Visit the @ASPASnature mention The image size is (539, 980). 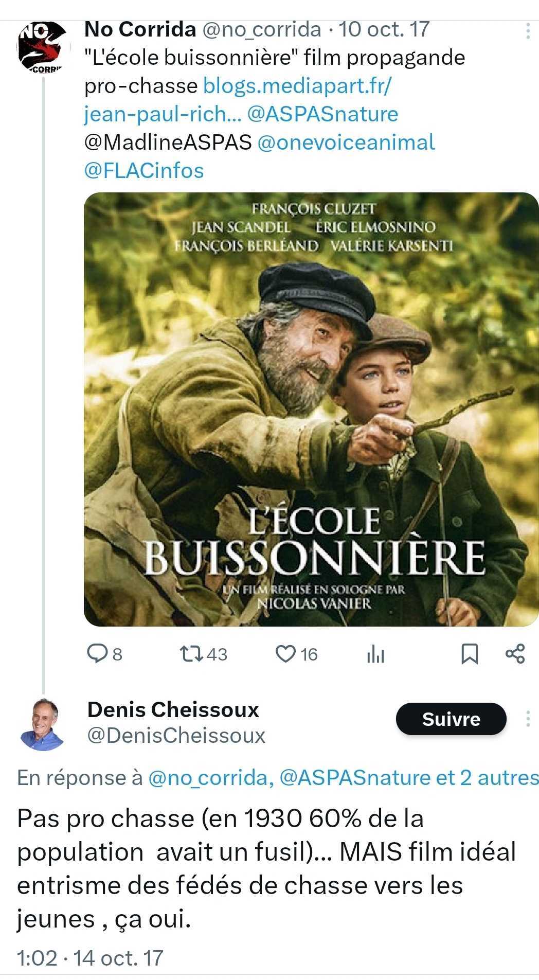(x=322, y=114)
